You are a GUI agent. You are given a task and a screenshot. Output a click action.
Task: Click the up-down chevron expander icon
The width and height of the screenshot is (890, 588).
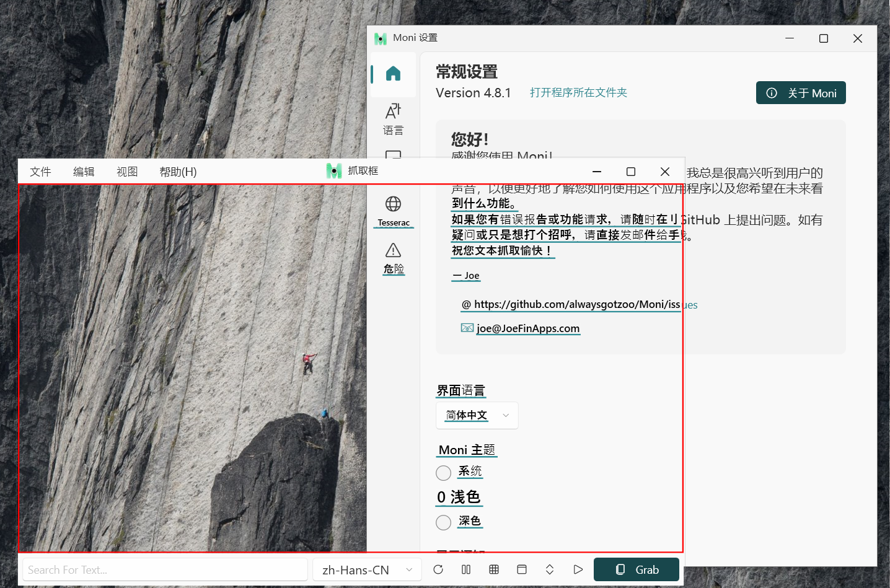550,569
